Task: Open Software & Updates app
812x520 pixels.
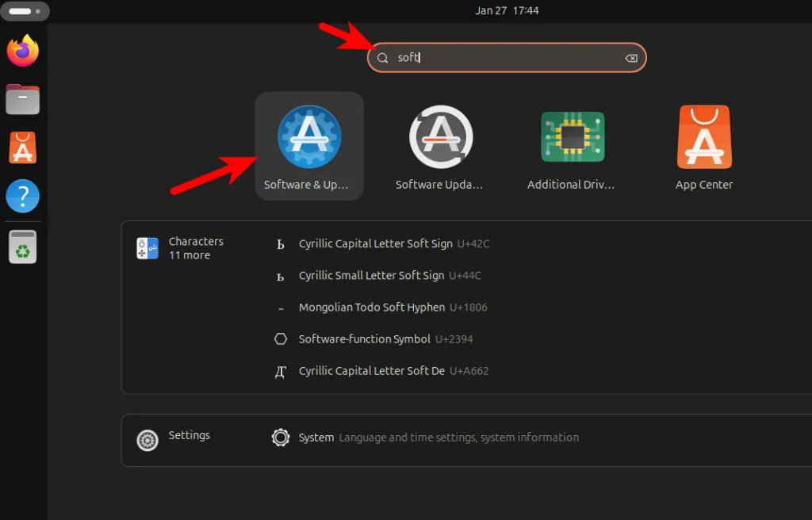Action: [x=309, y=146]
